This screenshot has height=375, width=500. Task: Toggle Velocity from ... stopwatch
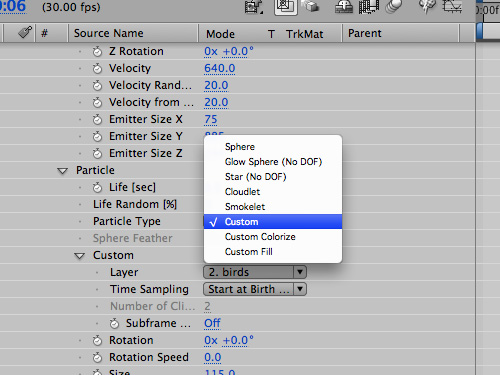[97, 103]
